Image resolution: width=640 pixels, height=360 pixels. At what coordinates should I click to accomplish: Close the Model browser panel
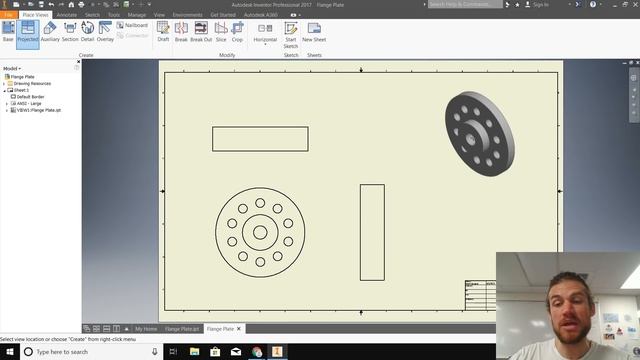(78, 62)
